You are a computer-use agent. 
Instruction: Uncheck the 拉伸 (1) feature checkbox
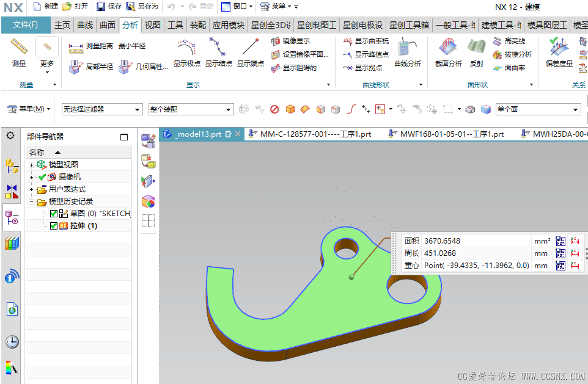54,226
